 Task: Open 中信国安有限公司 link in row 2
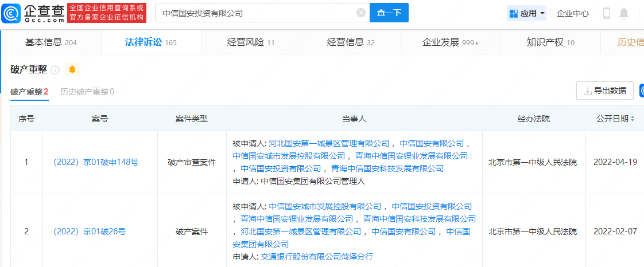coord(404,231)
